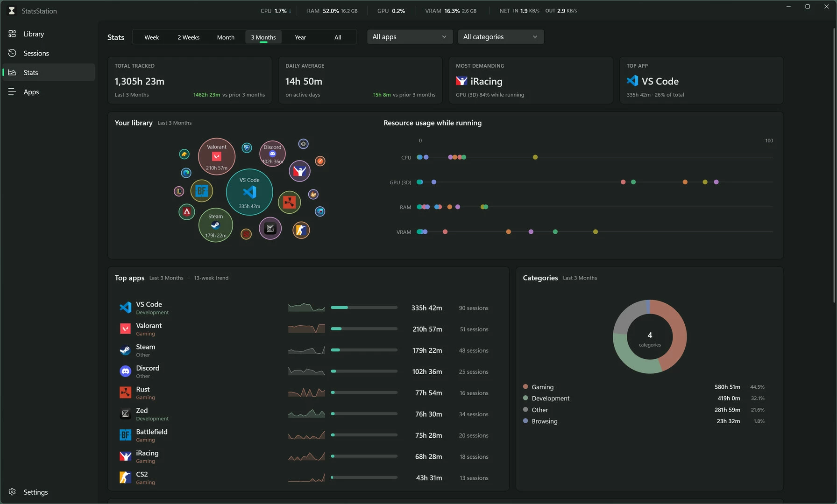The image size is (837, 504).
Task: Open the Stats sidebar item
Action: click(x=49, y=72)
